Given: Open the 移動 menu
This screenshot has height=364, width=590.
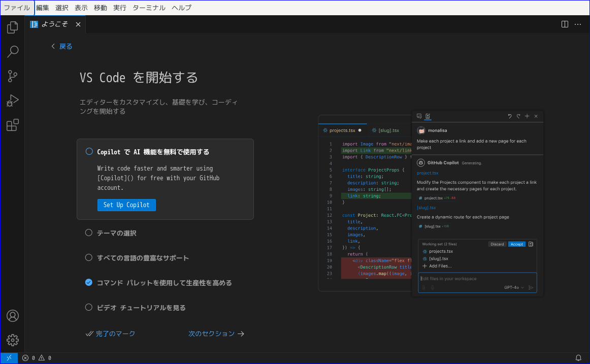Looking at the screenshot, I should [x=101, y=8].
